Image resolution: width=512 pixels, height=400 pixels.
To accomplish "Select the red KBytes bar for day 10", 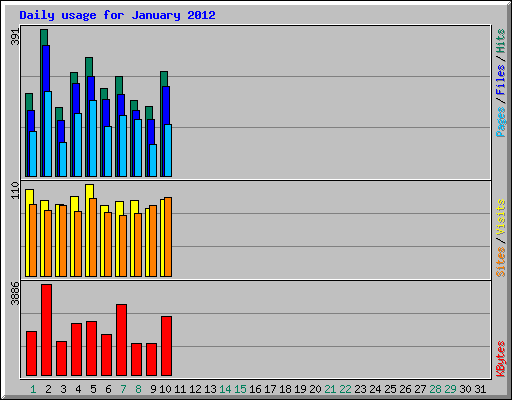I will click(x=166, y=346).
